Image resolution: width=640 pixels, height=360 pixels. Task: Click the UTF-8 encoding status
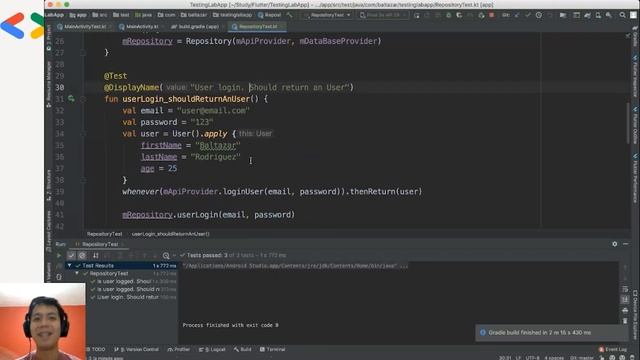click(x=532, y=358)
